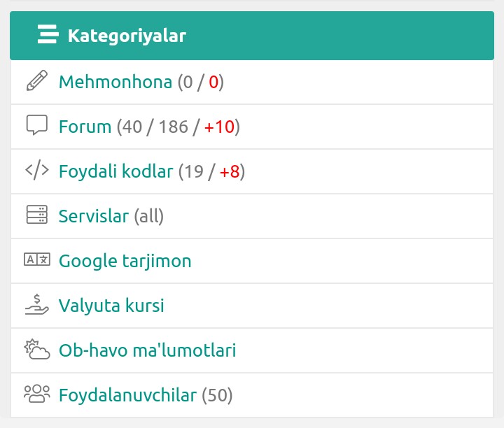Open Google tarjimon translator link
Screen dimensions: 504x428
click(x=125, y=261)
